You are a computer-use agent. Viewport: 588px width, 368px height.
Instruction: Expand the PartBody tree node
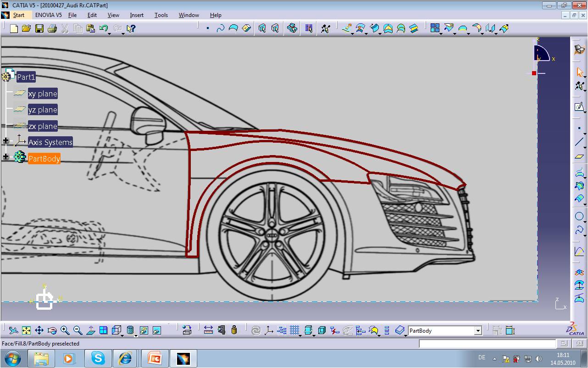[6, 157]
